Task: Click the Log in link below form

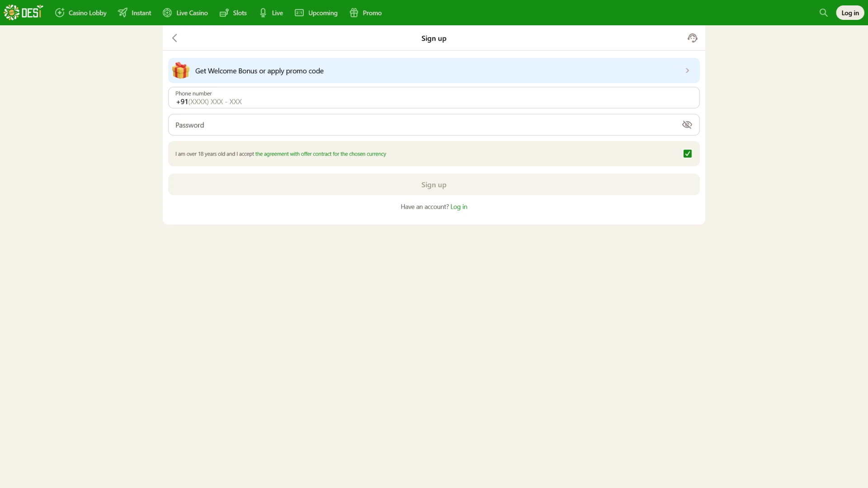Action: pyautogui.click(x=458, y=206)
